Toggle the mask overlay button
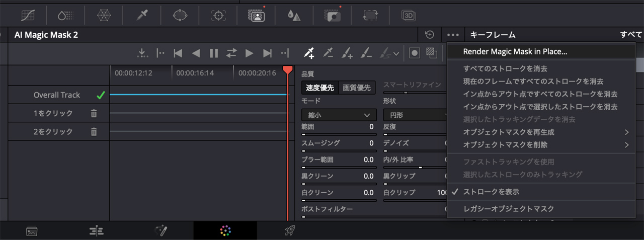644x240 pixels. (415, 53)
